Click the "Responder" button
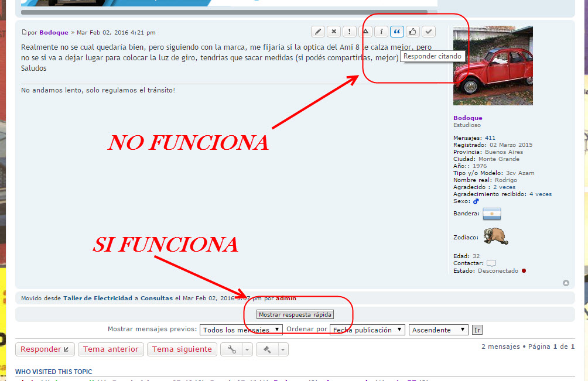This screenshot has height=381, width=588. 45,349
